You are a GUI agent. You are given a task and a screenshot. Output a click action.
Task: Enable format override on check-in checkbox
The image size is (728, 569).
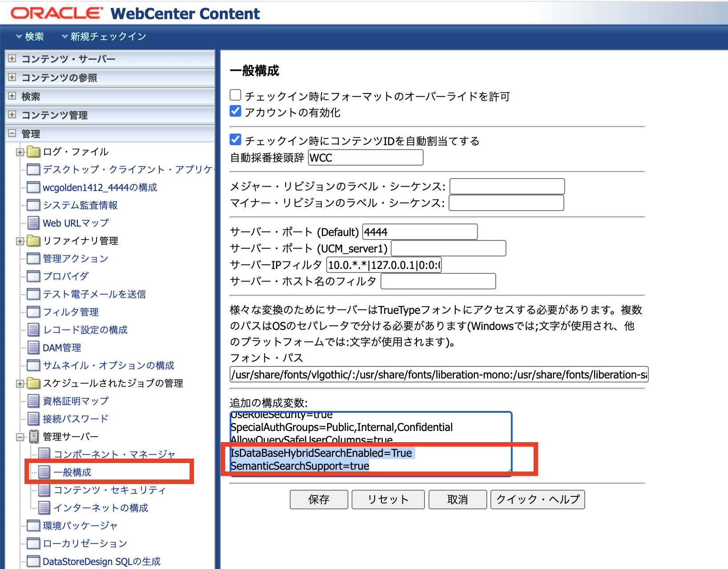point(235,95)
